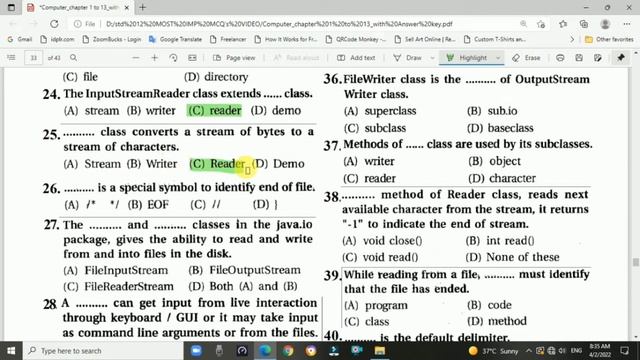
Task: Open the notification center icon
Action: coord(624,351)
